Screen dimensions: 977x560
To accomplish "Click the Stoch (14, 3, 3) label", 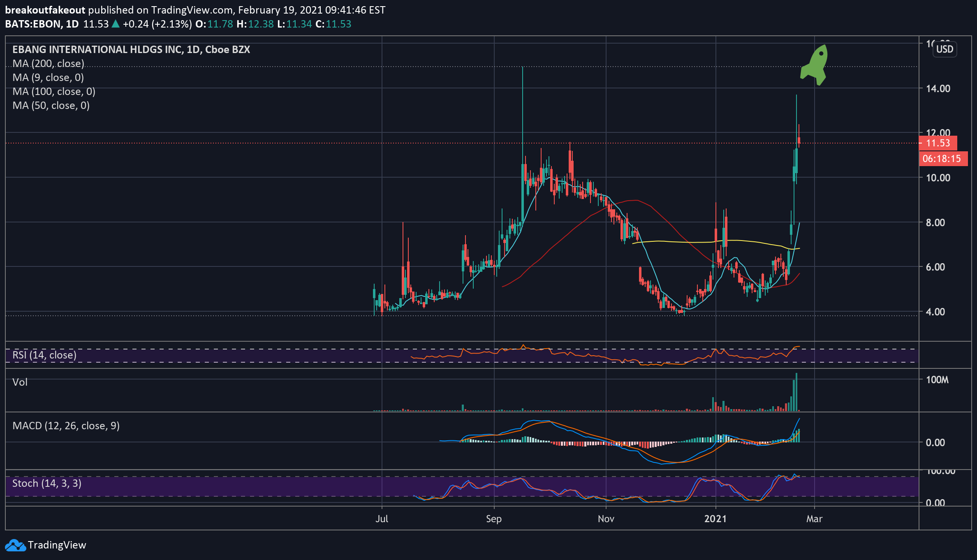I will pyautogui.click(x=47, y=483).
